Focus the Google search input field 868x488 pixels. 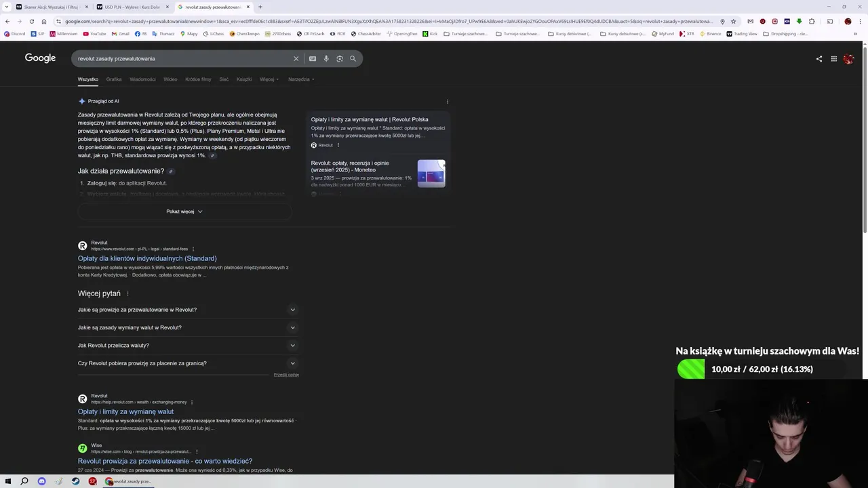tap(183, 59)
